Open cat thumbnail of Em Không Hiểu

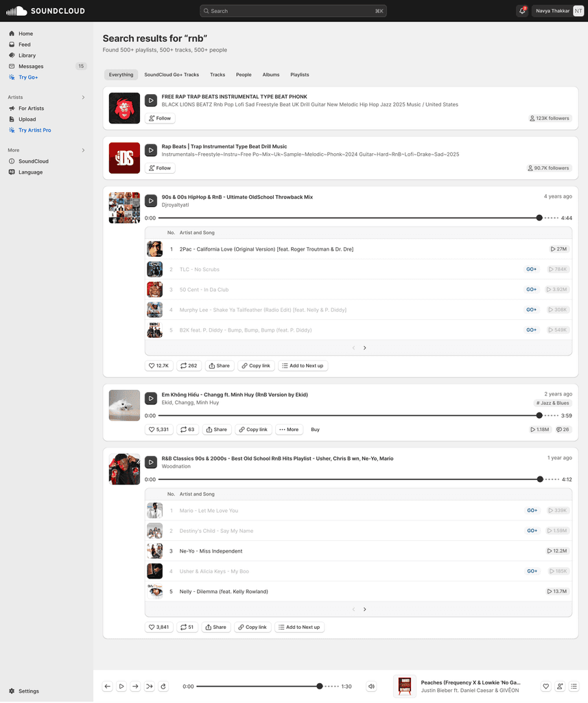point(125,405)
